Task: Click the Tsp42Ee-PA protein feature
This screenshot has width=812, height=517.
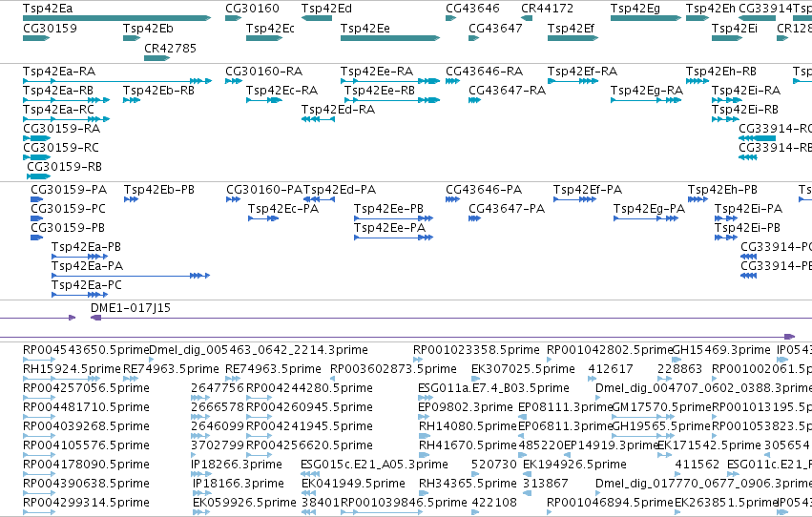Action: coord(393,238)
